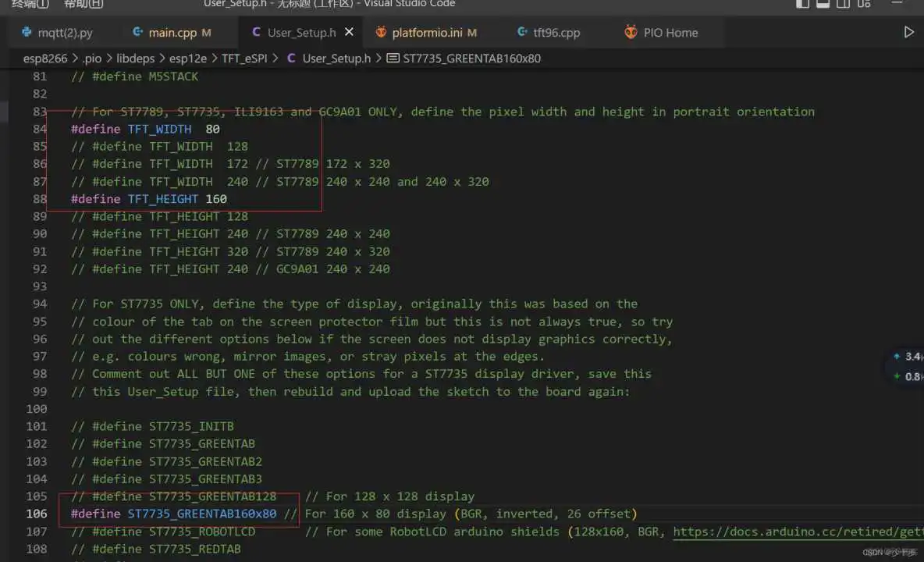Click the '// #define ST7735_REDTAB' line
924x562 pixels.
click(x=156, y=549)
